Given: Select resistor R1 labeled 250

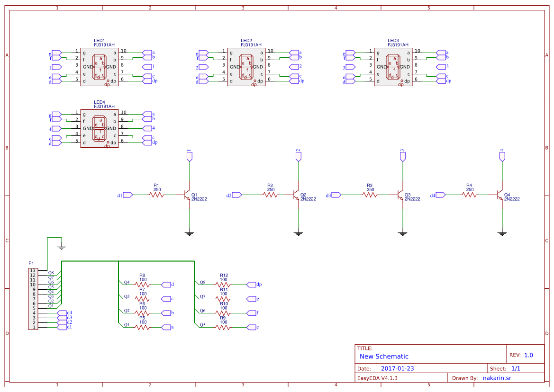Looking at the screenshot, I should click(156, 194).
